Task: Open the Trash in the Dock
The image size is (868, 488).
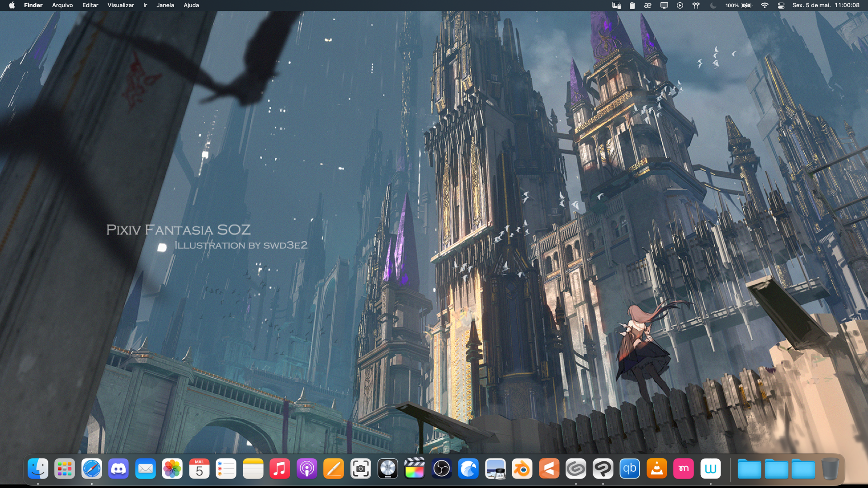Action: 830,469
